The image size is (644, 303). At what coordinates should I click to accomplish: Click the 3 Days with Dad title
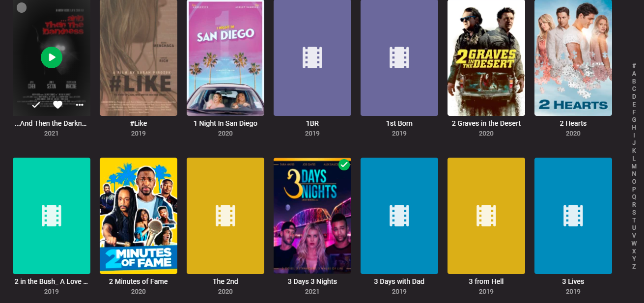399,281
